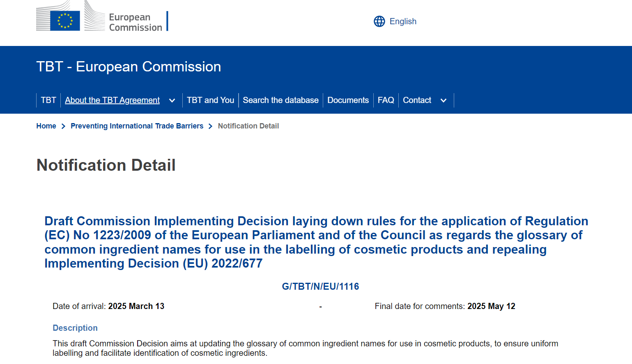The width and height of the screenshot is (632, 364).
Task: Expand the About the TBT Agreement submenu arrow
Action: point(172,101)
